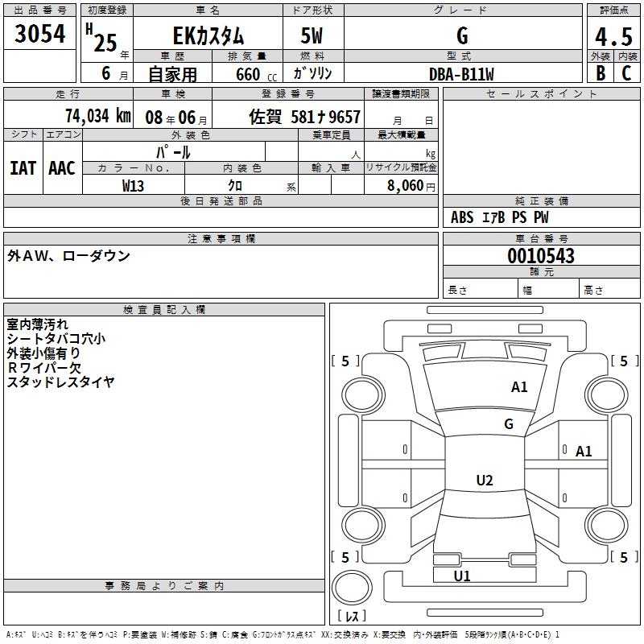Screen dimensions: 644x644
Task: Click the shift type IAT
Action: pos(23,168)
